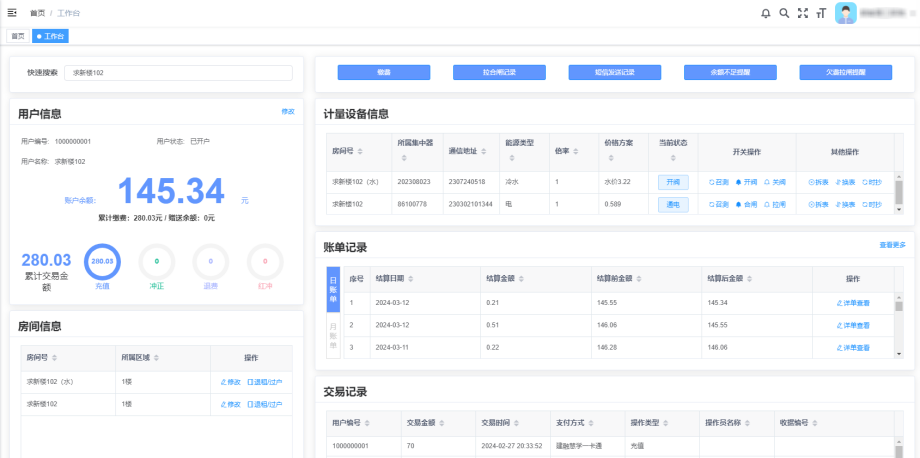
Task: Switch to the 月账单 monthly bill view
Action: [x=333, y=335]
